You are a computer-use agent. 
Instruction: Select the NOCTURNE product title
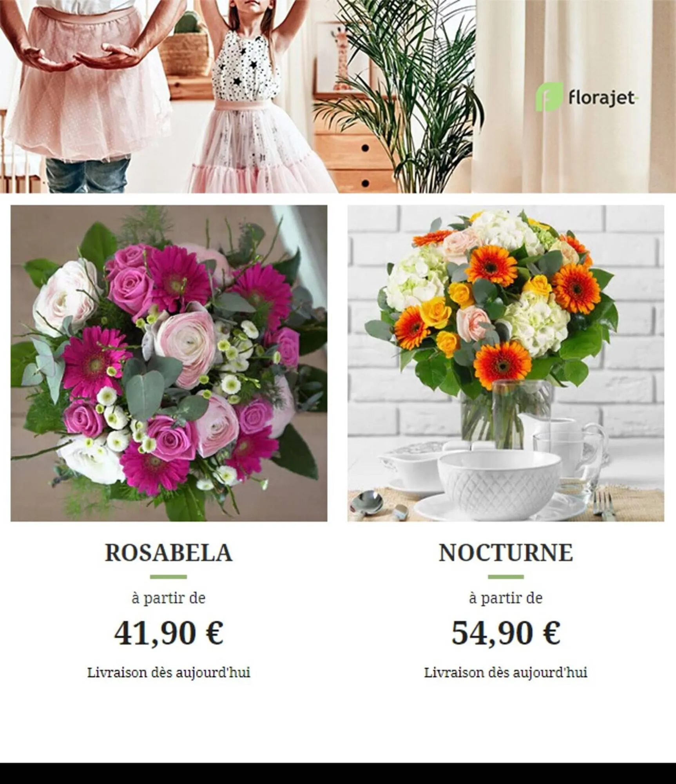point(506,553)
